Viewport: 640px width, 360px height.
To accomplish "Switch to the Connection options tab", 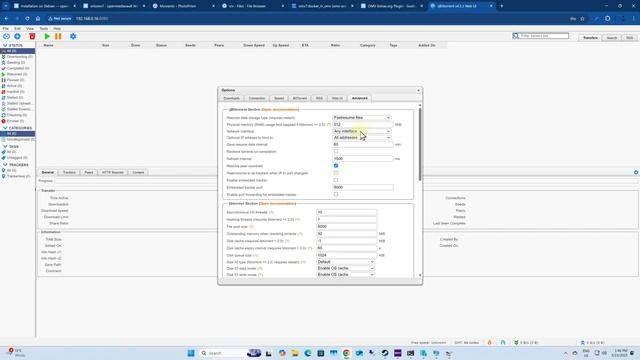I will 257,98.
